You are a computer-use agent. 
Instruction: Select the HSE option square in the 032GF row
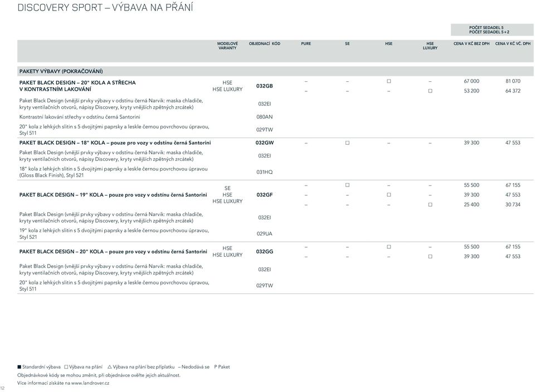point(388,195)
